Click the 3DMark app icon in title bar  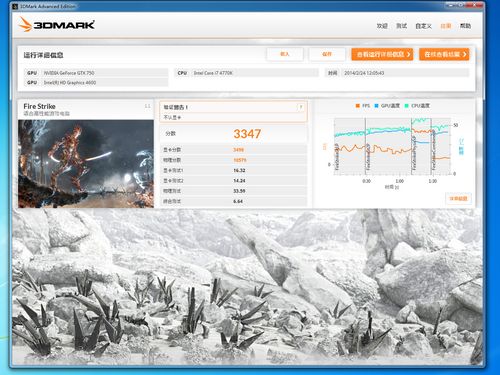point(15,6)
